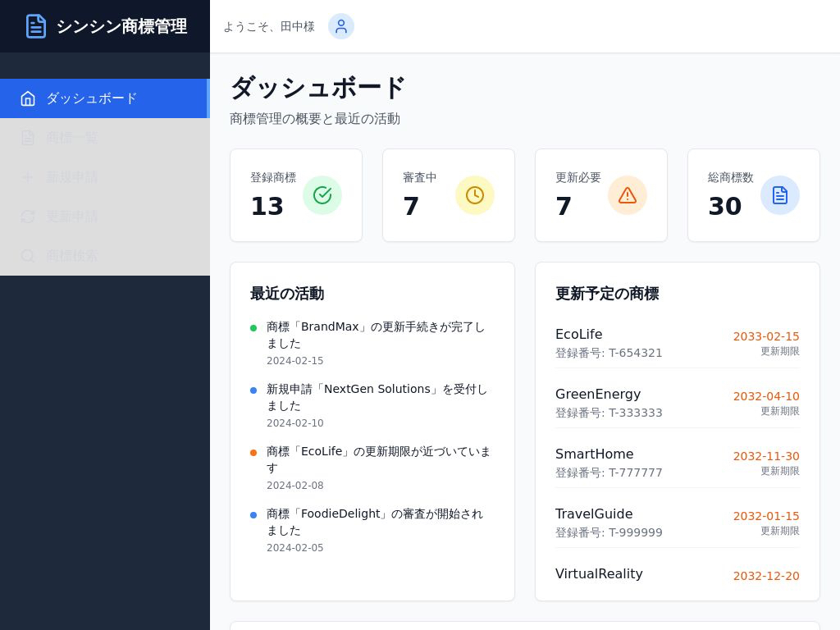The width and height of the screenshot is (840, 630).
Task: Open the BrandMax renewal completed activity
Action: [376, 335]
